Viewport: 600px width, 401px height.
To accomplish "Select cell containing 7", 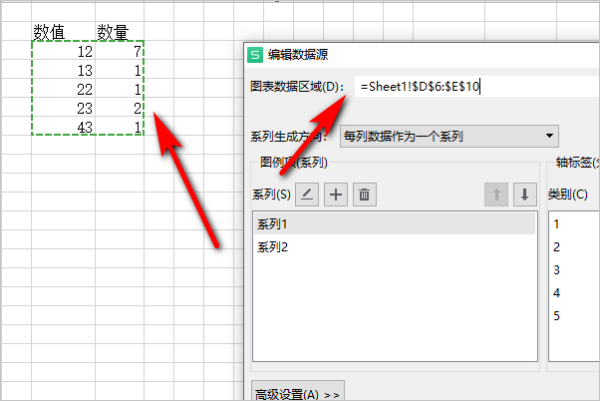I will coord(120,50).
